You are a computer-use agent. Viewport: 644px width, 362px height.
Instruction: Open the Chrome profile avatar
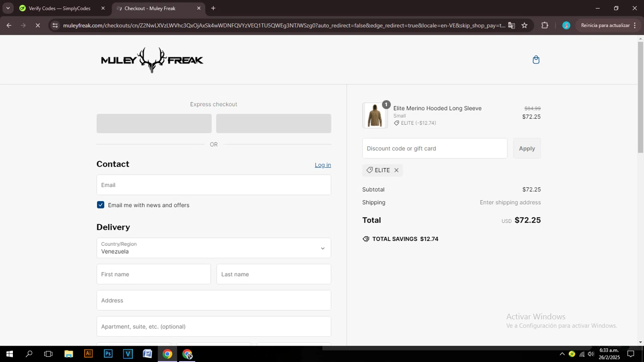[x=566, y=25]
